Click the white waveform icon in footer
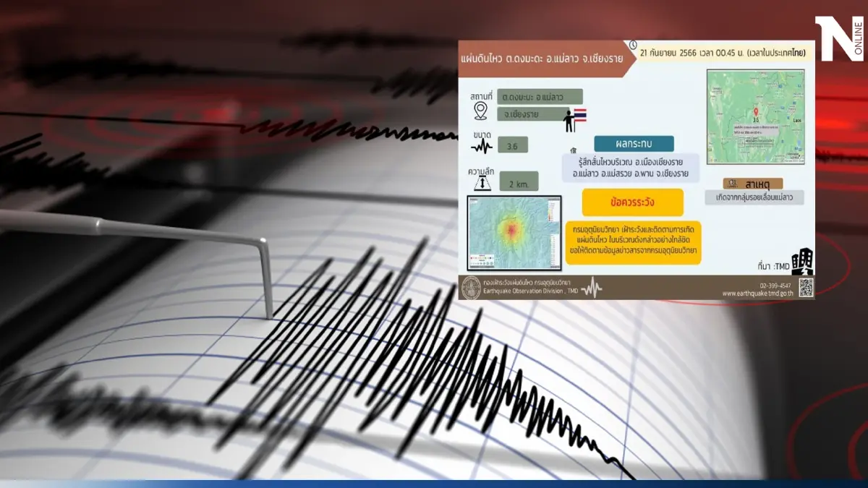 point(591,287)
